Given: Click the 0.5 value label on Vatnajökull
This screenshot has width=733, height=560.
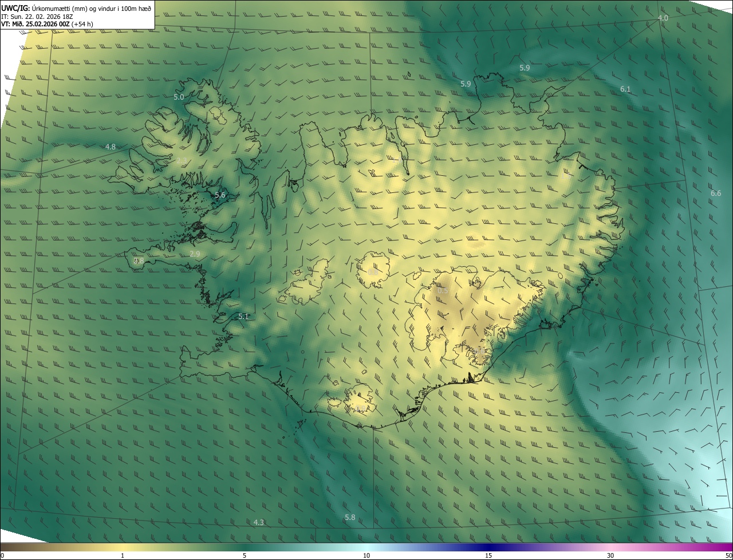Looking at the screenshot, I should point(443,291).
